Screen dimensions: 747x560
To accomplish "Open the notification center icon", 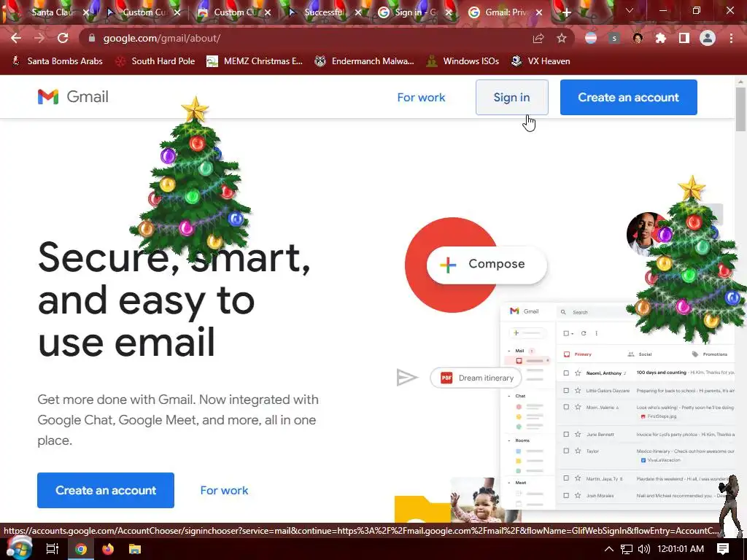I will point(723,549).
